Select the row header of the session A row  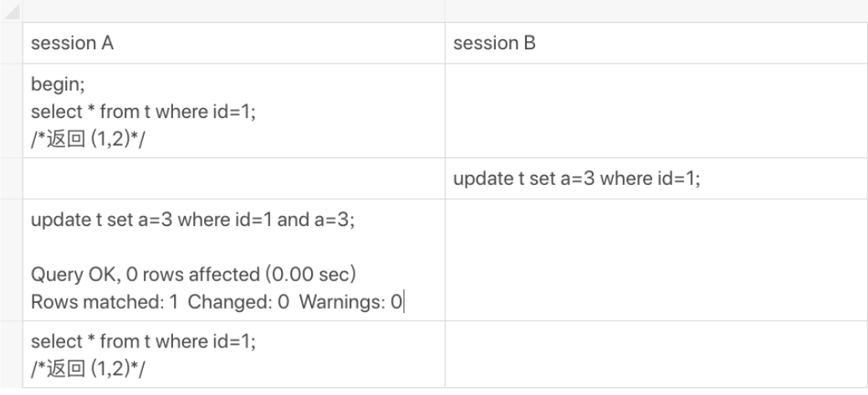[11, 44]
